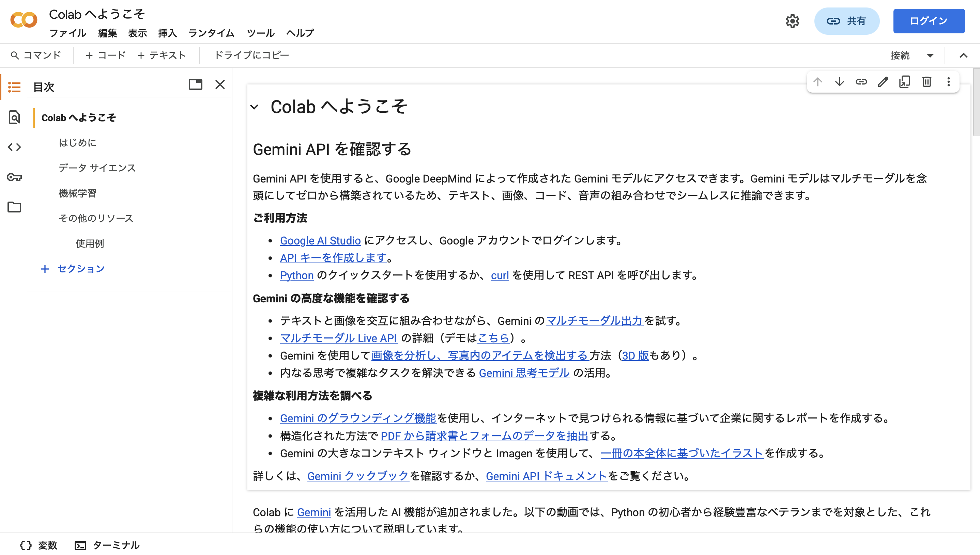
Task: Move cell up with arrow icon
Action: [x=817, y=82]
